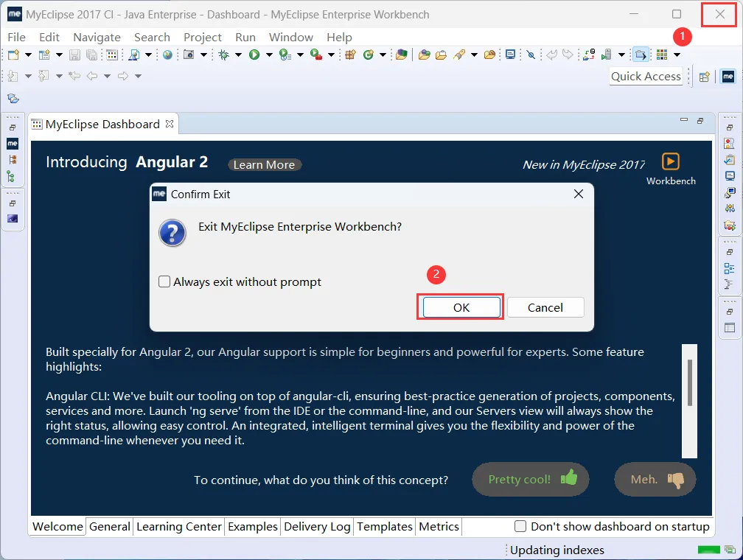The width and height of the screenshot is (743, 560).
Task: Click the Workbench play icon
Action: [671, 161]
